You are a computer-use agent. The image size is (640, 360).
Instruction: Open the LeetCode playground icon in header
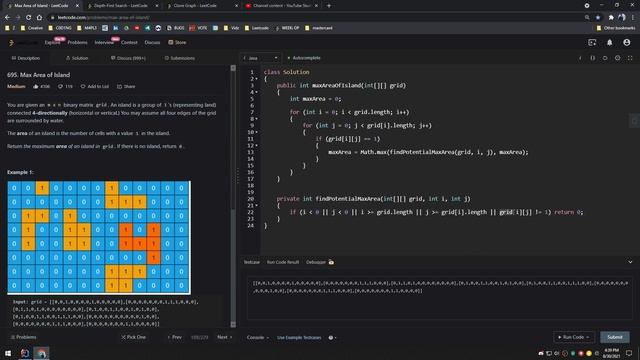pyautogui.click(x=592, y=42)
